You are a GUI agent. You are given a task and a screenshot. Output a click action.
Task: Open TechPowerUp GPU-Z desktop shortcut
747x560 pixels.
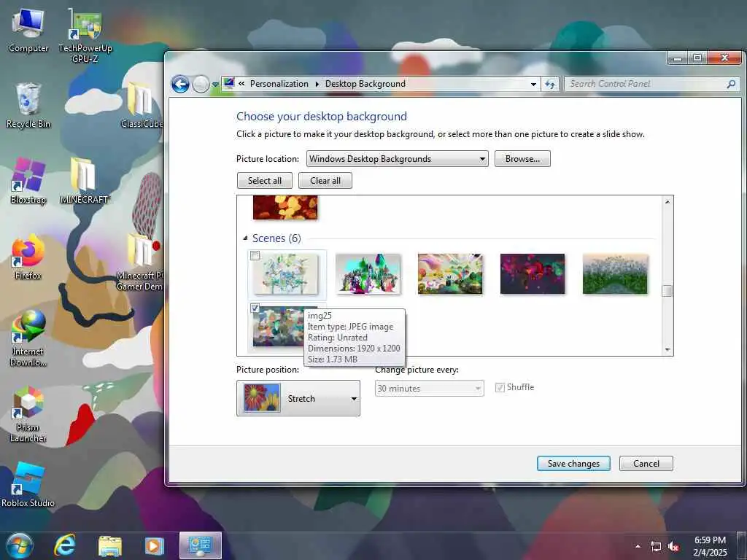click(x=85, y=36)
